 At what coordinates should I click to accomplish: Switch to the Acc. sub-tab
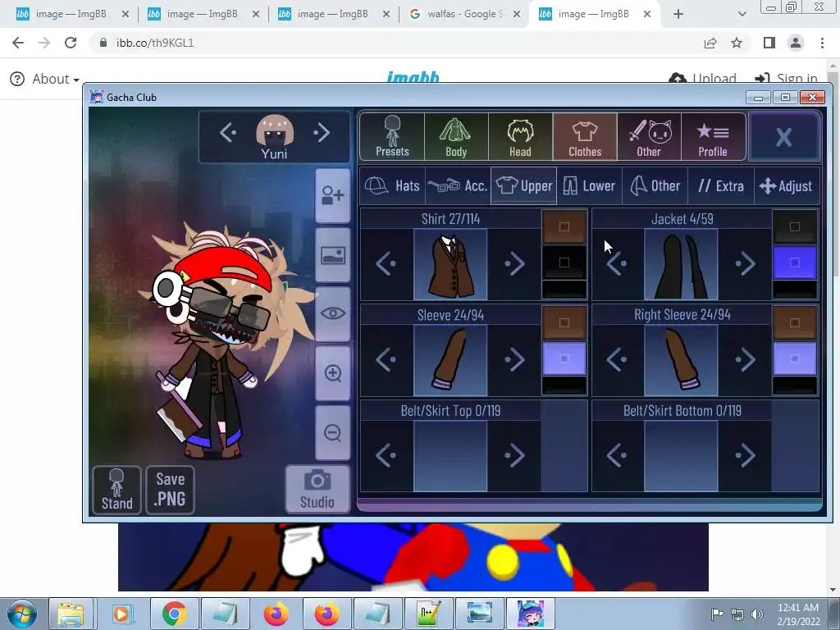[x=458, y=186]
